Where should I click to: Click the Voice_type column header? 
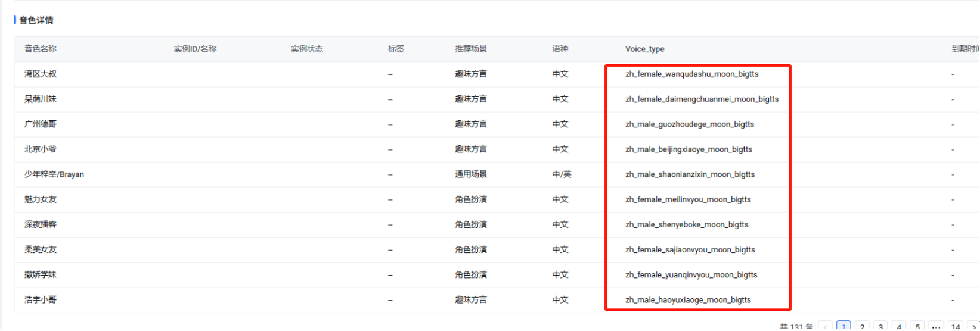pos(644,49)
